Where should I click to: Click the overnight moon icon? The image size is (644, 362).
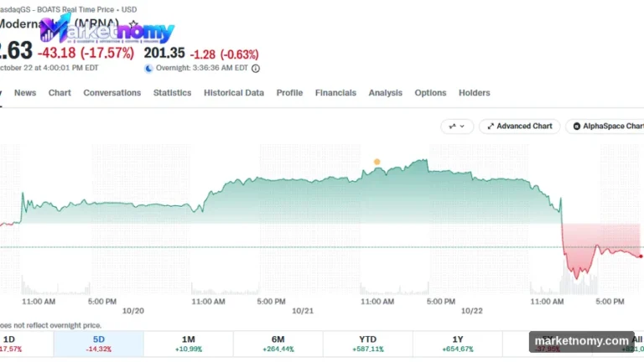148,69
